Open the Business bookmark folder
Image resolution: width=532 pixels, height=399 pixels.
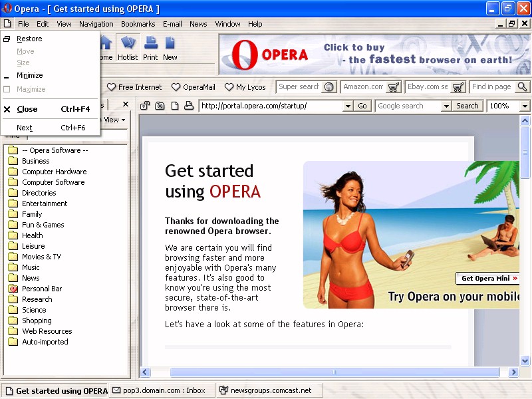pos(29,161)
